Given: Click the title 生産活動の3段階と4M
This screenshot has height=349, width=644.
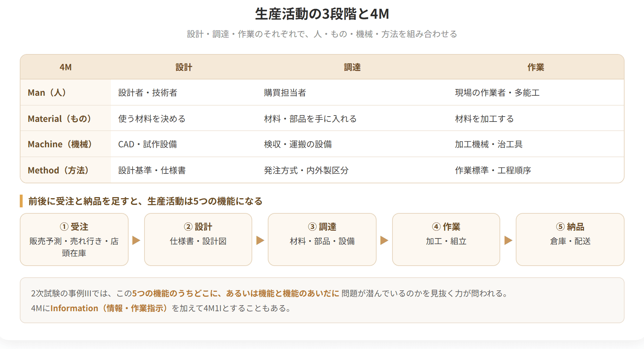Looking at the screenshot, I should [322, 14].
